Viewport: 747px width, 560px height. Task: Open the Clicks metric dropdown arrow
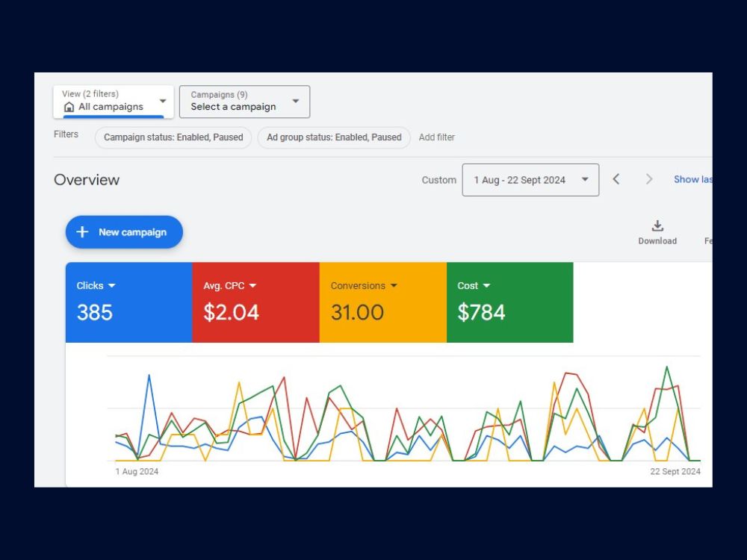tap(112, 286)
